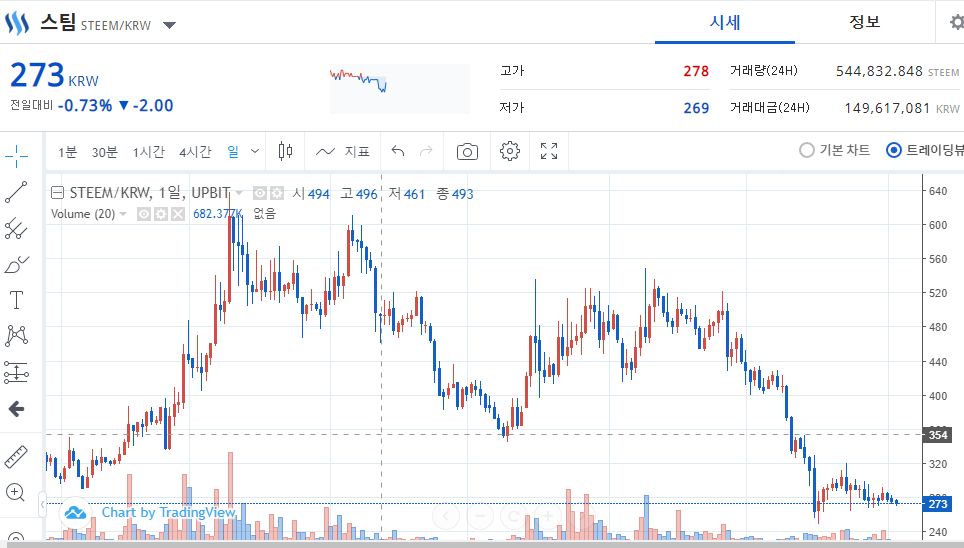964x548 pixels.
Task: Click the Steem coin logo
Action: pyautogui.click(x=17, y=23)
